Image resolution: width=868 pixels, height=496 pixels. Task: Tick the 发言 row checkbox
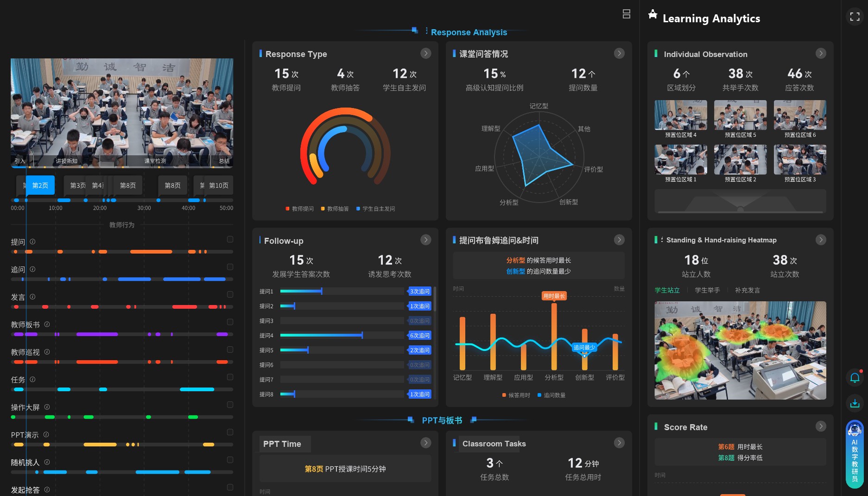(x=230, y=294)
